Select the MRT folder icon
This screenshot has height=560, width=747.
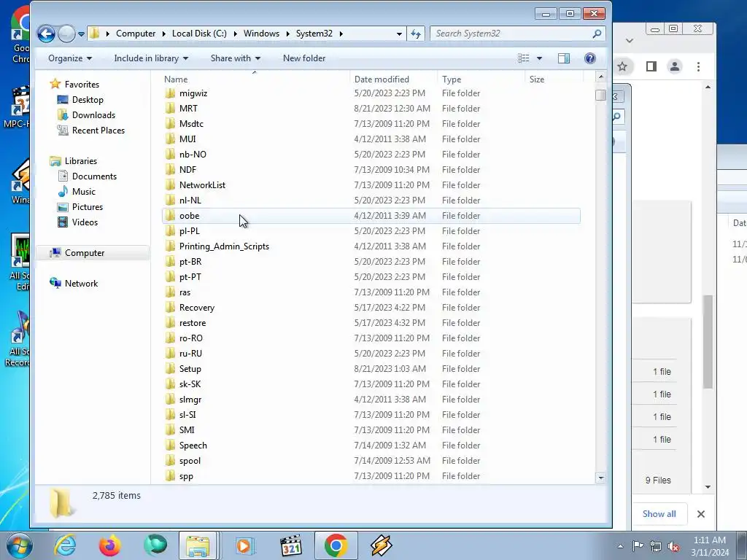point(170,108)
